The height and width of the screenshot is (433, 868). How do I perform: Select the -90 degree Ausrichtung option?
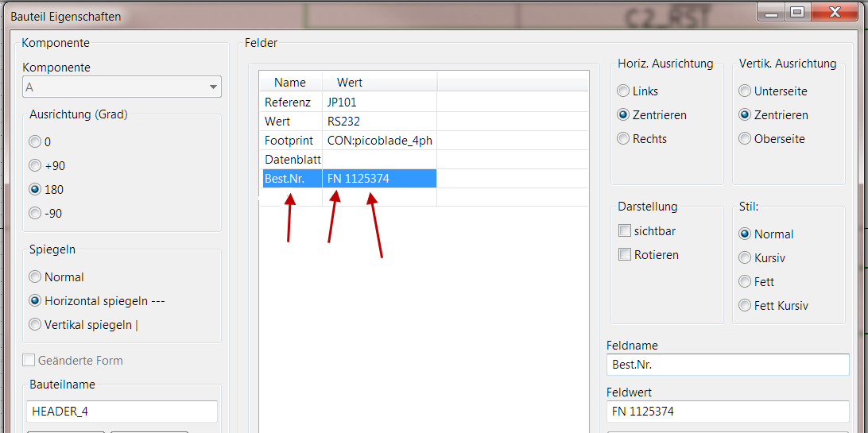[x=35, y=213]
